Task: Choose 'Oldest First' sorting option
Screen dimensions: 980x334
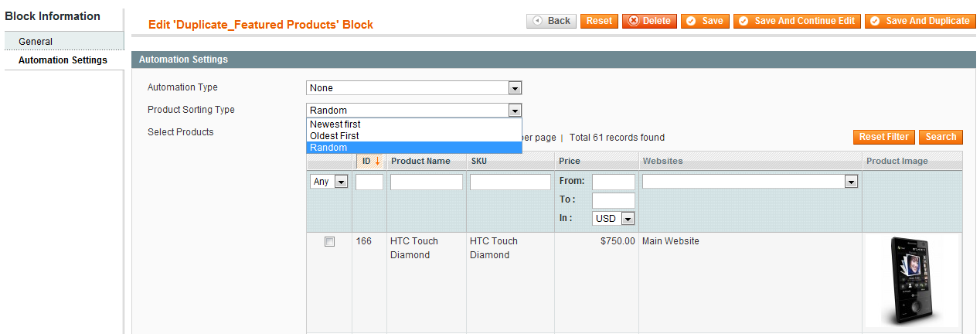Action: 414,135
